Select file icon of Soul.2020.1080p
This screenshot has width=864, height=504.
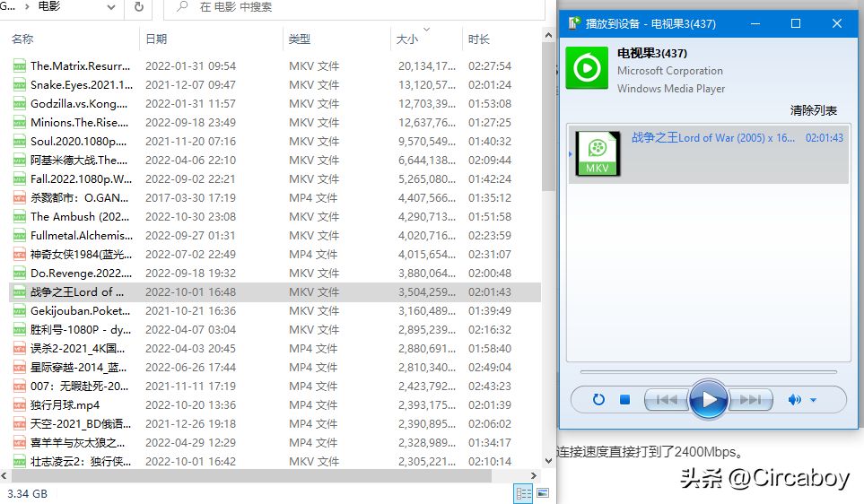click(x=19, y=141)
